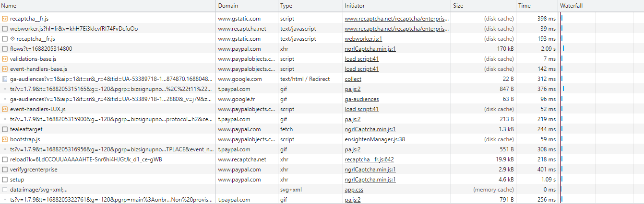Select the reload?k=6LdCCOUUAAAAAHTE request row
Screen dimensions: 644x204
click(x=86, y=159)
